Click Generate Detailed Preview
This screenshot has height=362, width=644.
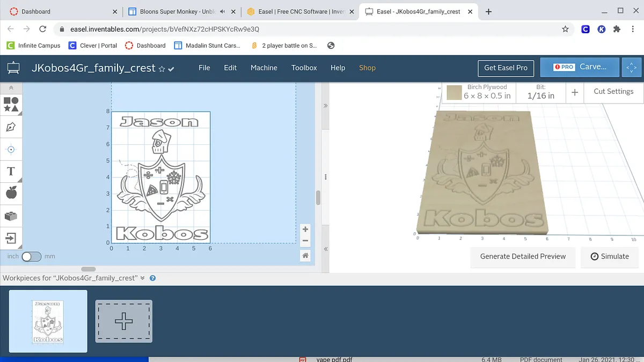click(x=523, y=256)
